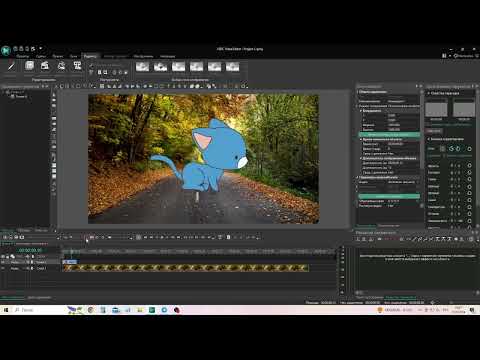The width and height of the screenshot is (480, 360).
Task: Reset the Зелёный value icon
Action: click(x=469, y=193)
